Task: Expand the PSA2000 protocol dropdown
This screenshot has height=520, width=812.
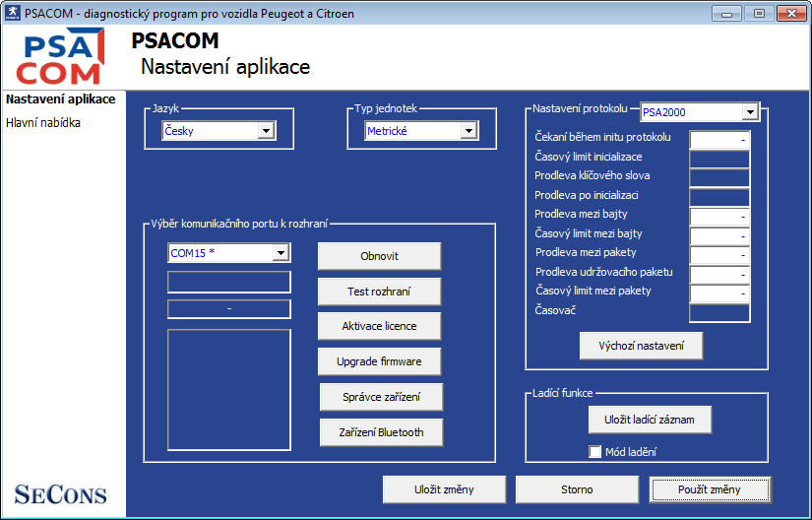Action: point(749,112)
